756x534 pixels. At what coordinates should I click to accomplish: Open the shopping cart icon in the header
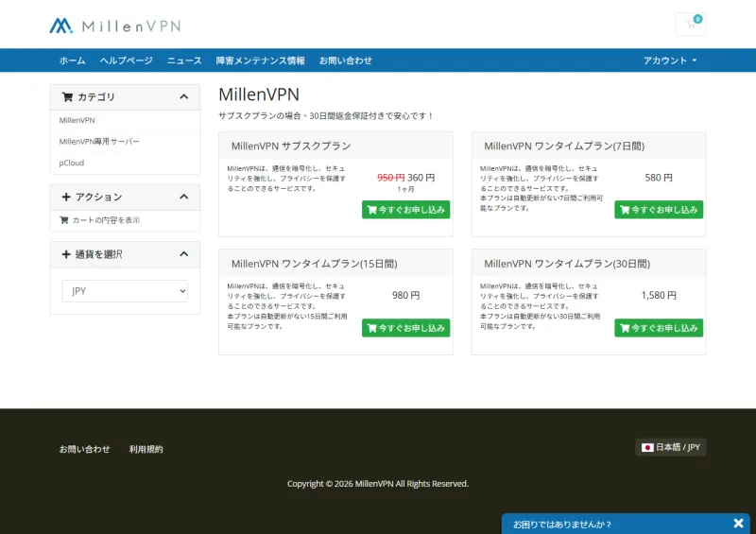(x=691, y=25)
